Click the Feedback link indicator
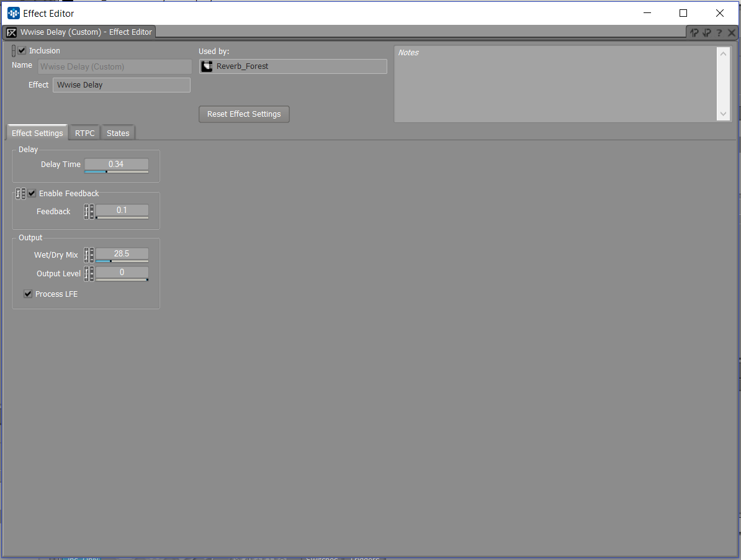 tap(86, 212)
